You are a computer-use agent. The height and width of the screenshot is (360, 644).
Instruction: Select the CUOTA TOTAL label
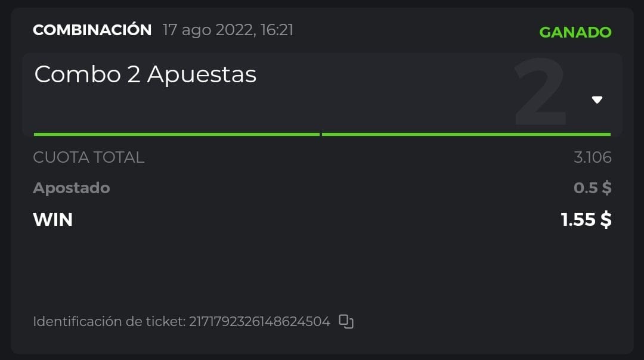[88, 157]
